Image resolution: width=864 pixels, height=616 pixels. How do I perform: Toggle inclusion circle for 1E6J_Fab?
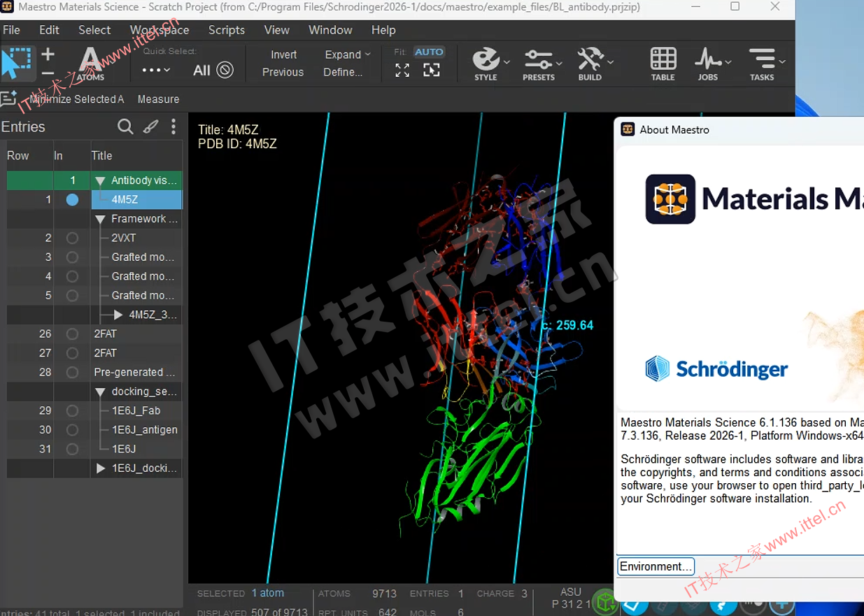(72, 410)
